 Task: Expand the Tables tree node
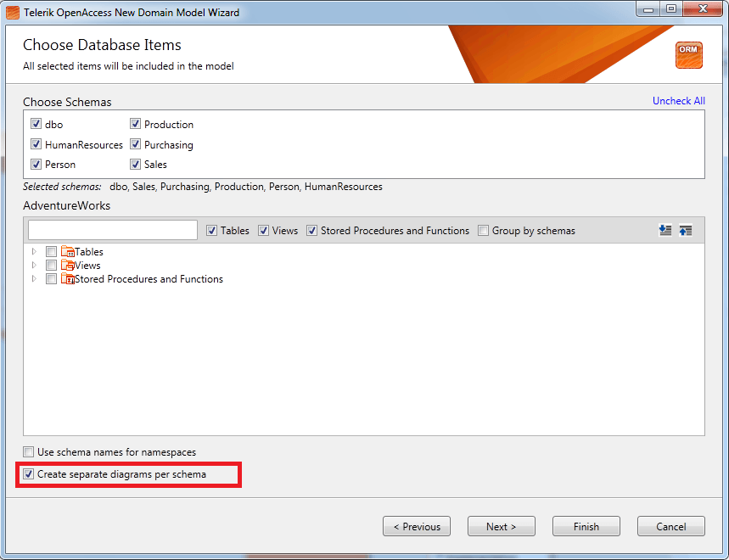click(34, 251)
